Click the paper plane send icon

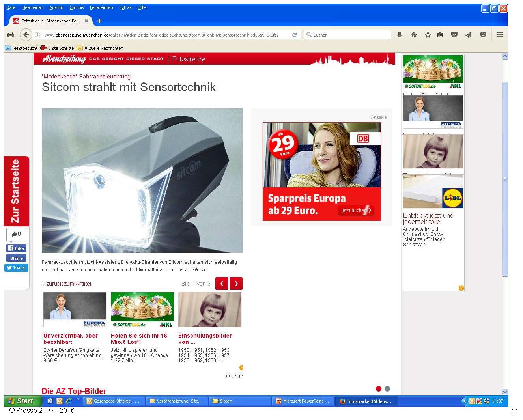point(468,35)
